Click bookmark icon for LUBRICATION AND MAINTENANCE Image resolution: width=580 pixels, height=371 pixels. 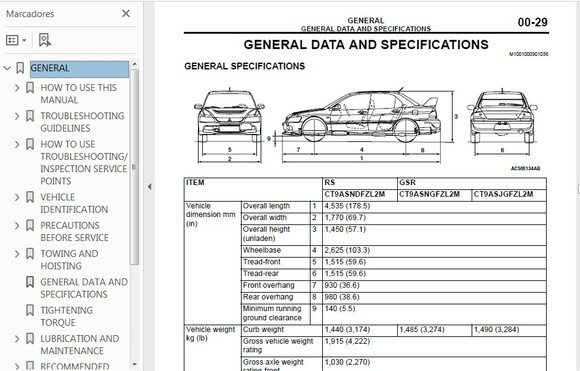click(30, 338)
